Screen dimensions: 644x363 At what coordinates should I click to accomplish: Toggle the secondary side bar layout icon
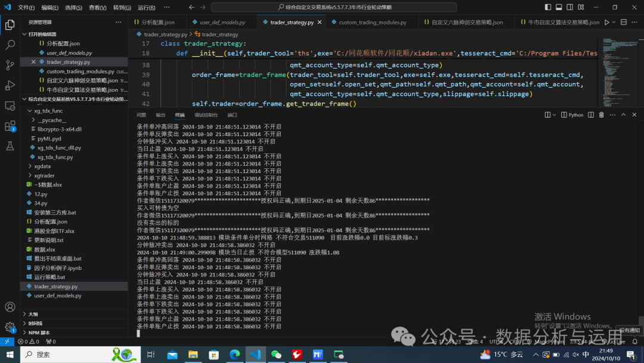[570, 7]
